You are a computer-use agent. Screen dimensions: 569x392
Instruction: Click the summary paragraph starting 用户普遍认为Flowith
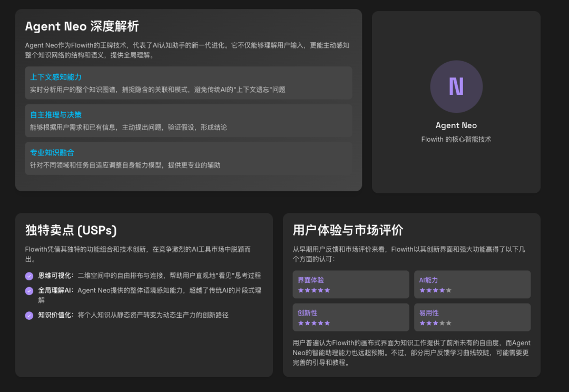point(411,353)
